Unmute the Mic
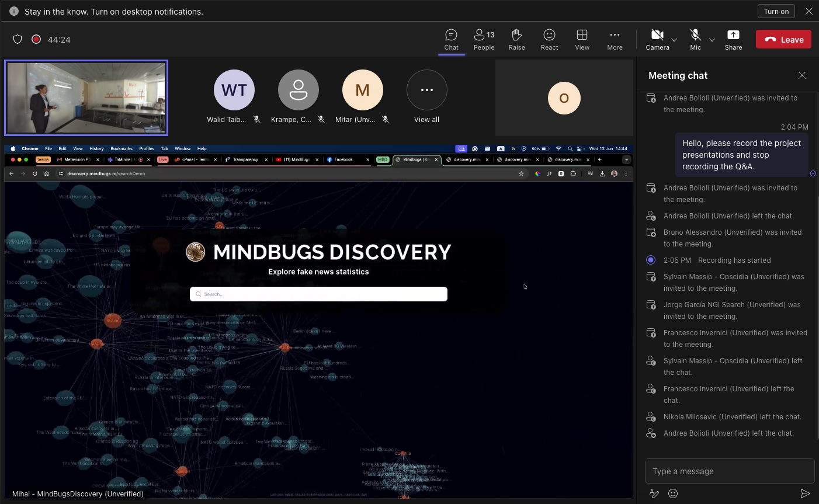The width and height of the screenshot is (819, 504). click(x=695, y=40)
